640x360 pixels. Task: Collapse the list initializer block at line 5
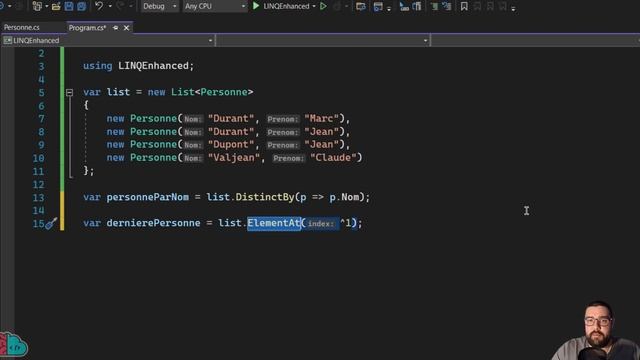[x=69, y=93]
